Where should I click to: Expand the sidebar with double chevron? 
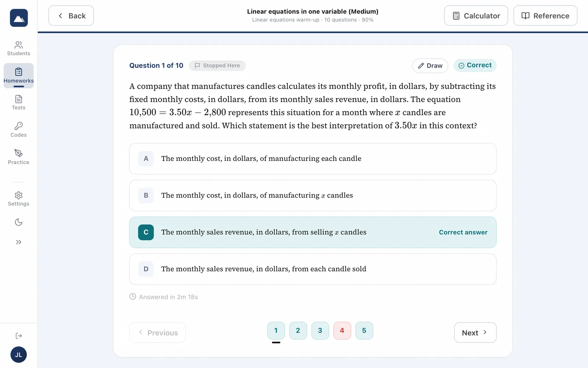(x=19, y=242)
